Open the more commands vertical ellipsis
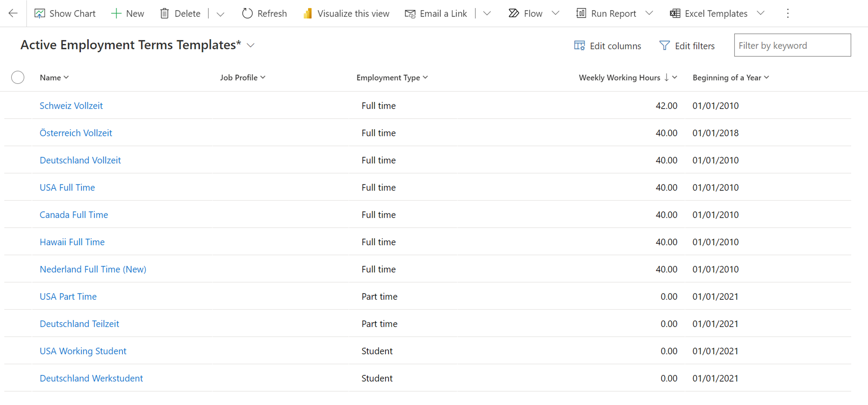This screenshot has width=868, height=405. pyautogui.click(x=788, y=14)
